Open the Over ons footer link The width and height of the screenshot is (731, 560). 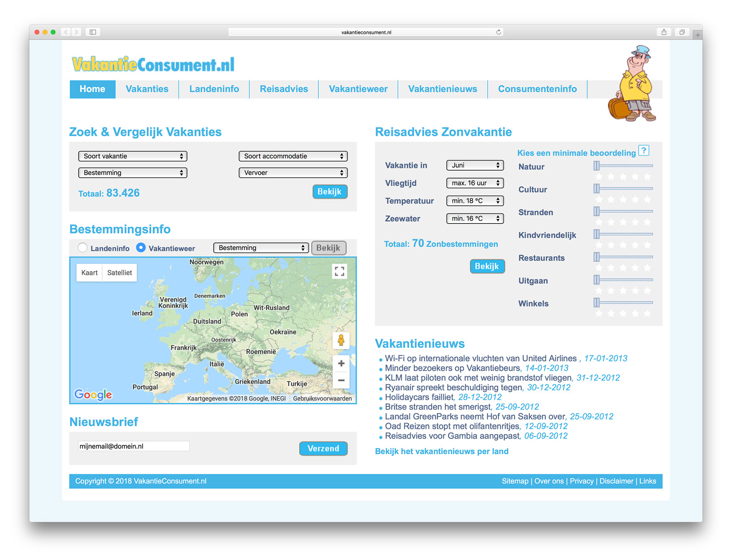(549, 481)
